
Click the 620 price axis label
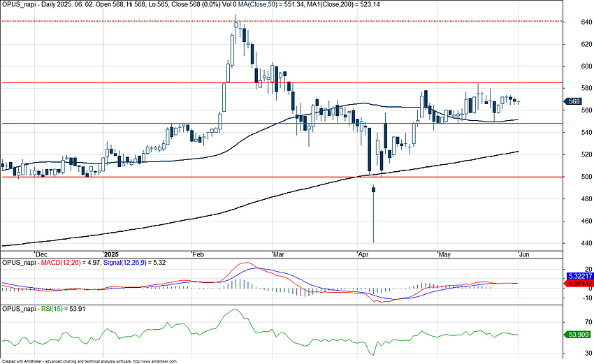pos(586,44)
